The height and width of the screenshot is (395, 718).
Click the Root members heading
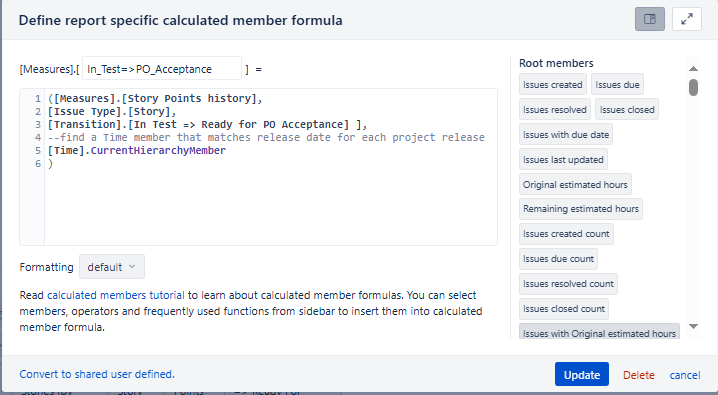[x=556, y=63]
